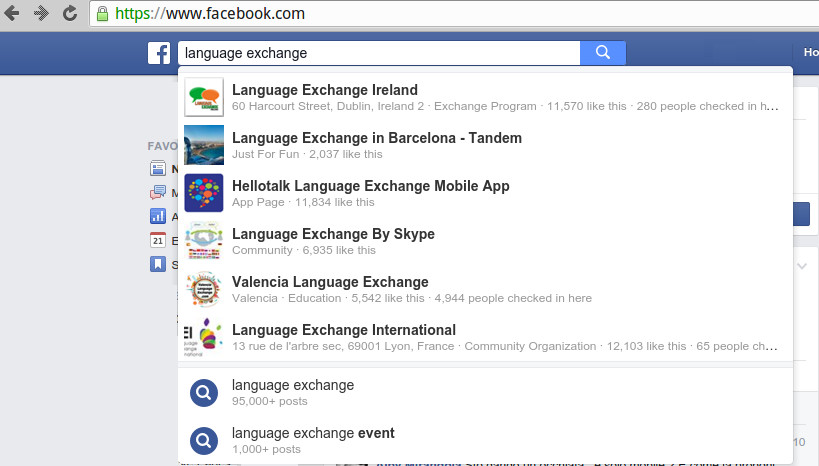Click the calendar 21 Events sidebar icon
The height and width of the screenshot is (466, 819).
point(158,240)
